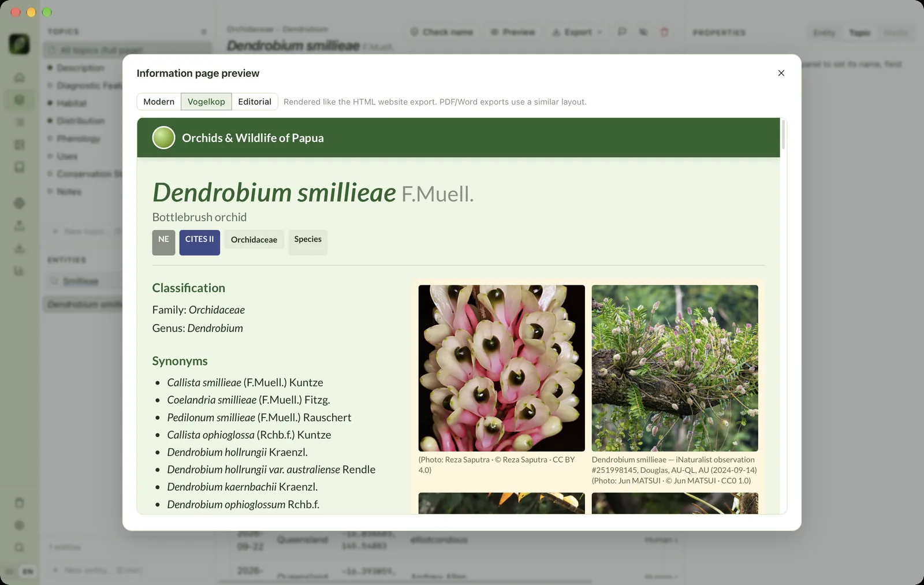The image size is (924, 585).
Task: Switch preview to the Modern theme
Action: 159,102
